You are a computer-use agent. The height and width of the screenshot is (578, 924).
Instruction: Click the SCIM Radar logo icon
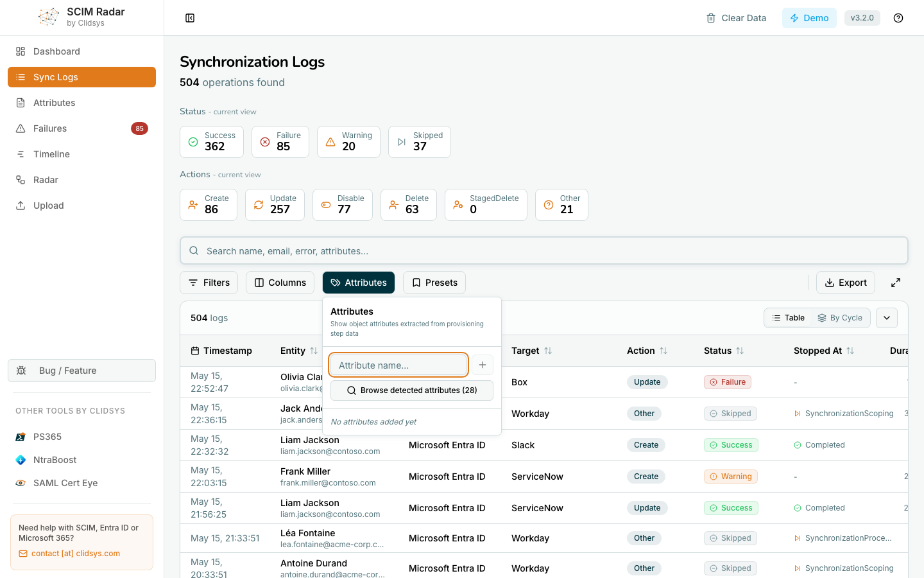pyautogui.click(x=49, y=17)
